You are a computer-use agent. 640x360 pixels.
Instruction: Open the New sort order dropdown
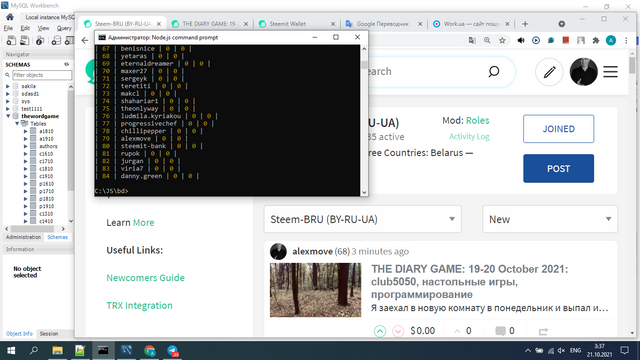[550, 219]
